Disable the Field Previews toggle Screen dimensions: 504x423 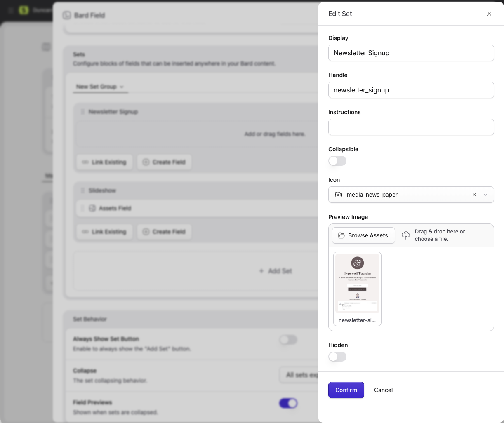pyautogui.click(x=288, y=403)
